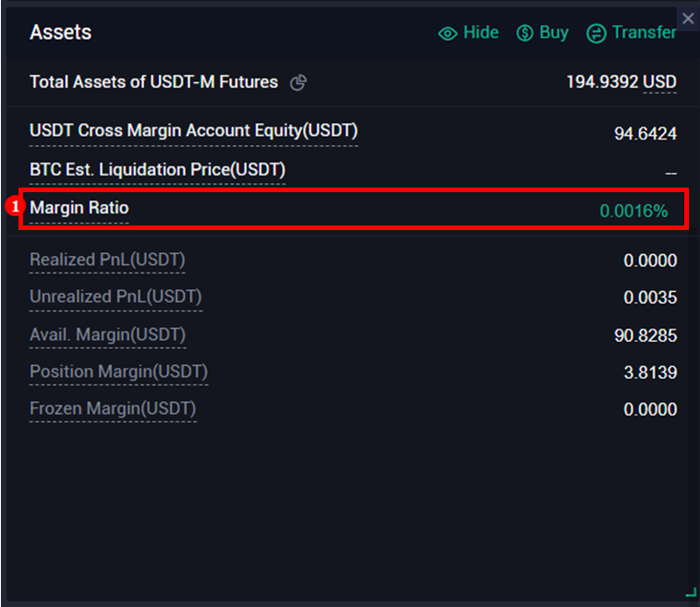
Task: Open Transfer via the swap arrows icon
Action: pyautogui.click(x=597, y=33)
